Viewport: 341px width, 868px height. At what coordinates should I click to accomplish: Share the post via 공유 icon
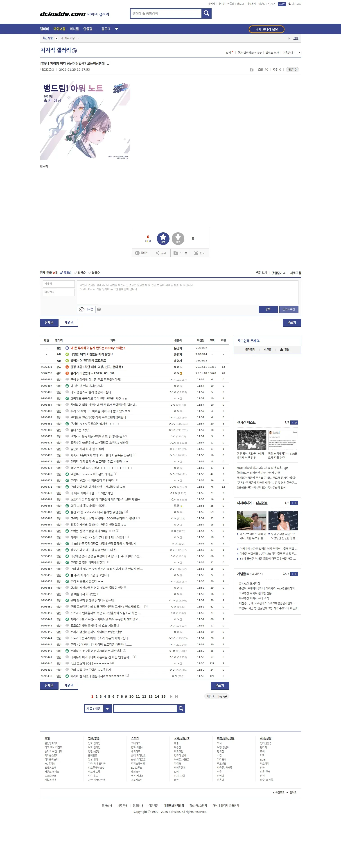tap(160, 253)
